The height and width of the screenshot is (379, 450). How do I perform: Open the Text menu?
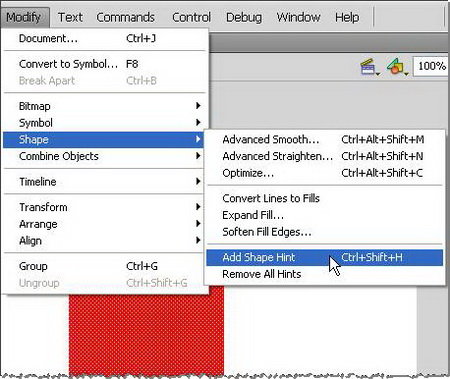point(70,17)
